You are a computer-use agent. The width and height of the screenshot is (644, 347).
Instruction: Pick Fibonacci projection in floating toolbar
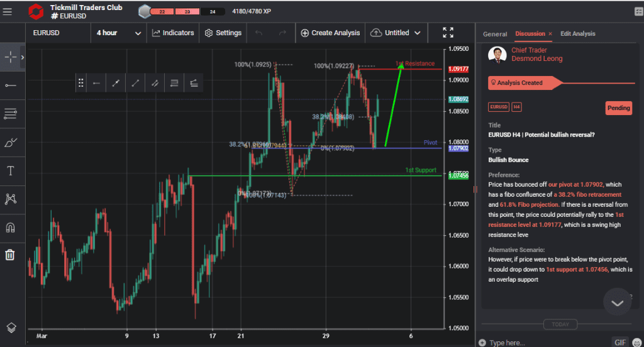(194, 83)
